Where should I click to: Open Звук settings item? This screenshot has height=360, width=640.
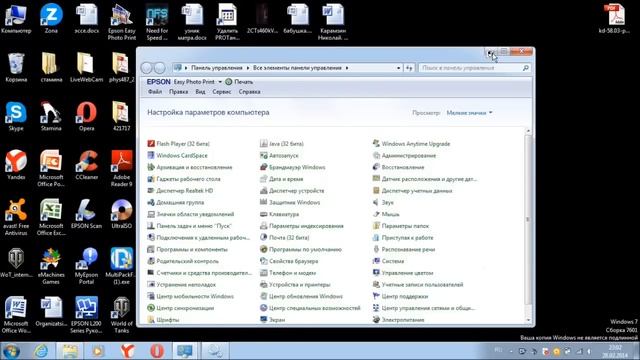[383, 202]
